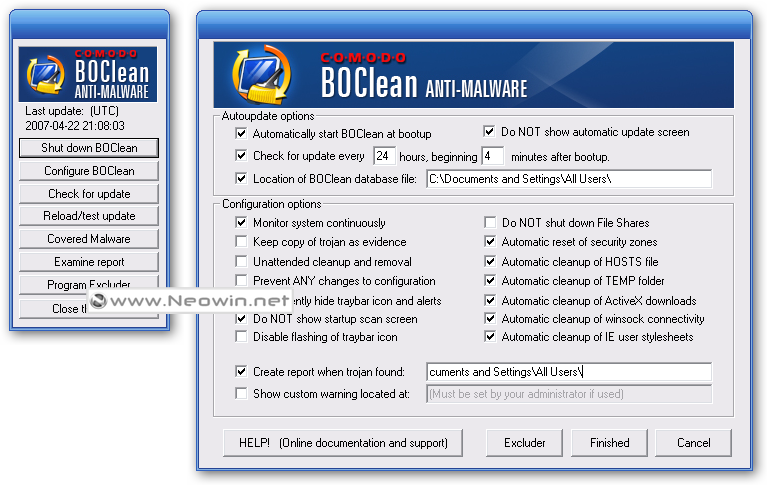Toggle Automatic cleanup of ActiveX downloads
The image size is (775, 487).
click(490, 301)
